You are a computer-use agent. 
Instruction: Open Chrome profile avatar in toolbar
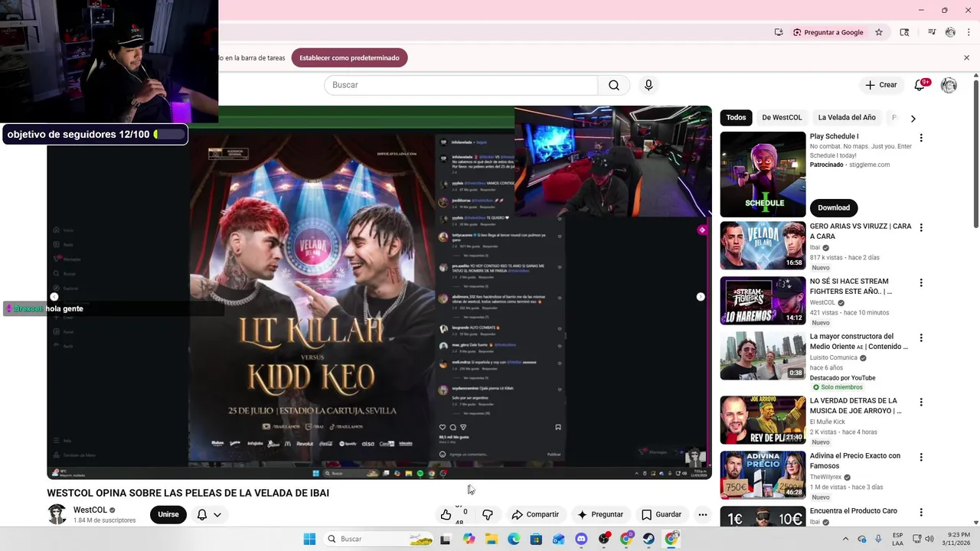950,32
